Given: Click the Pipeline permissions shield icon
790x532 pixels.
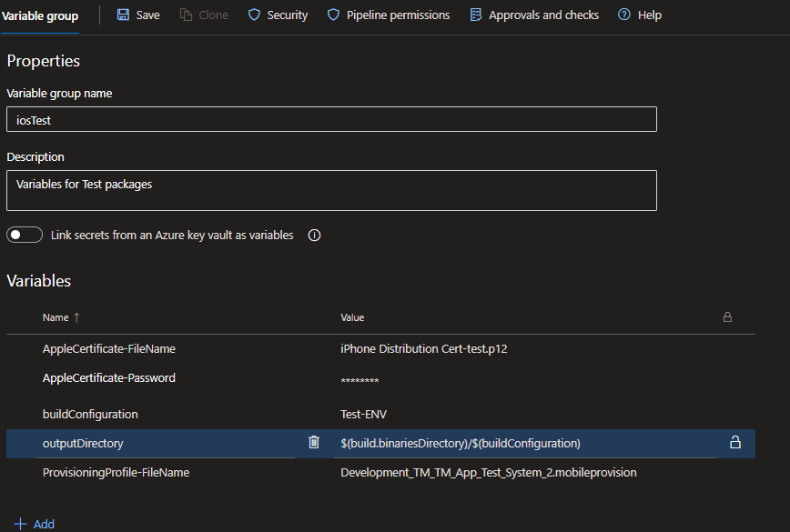Looking at the screenshot, I should [335, 15].
